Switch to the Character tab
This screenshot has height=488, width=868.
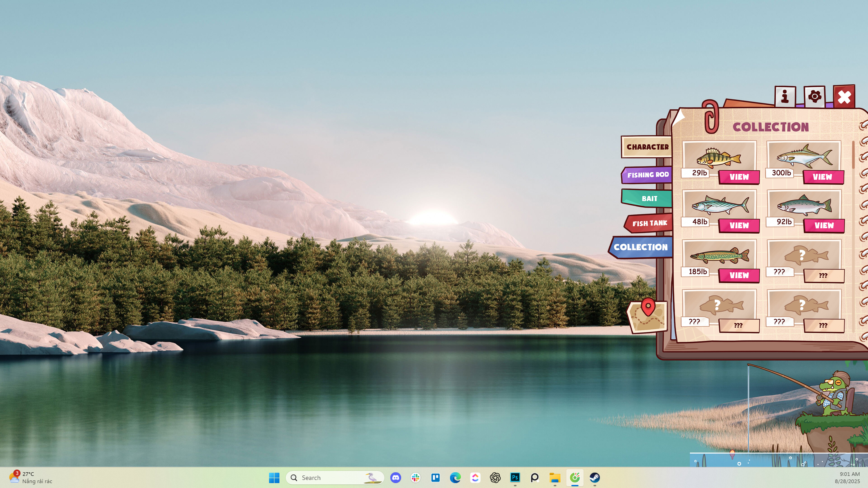coord(648,147)
